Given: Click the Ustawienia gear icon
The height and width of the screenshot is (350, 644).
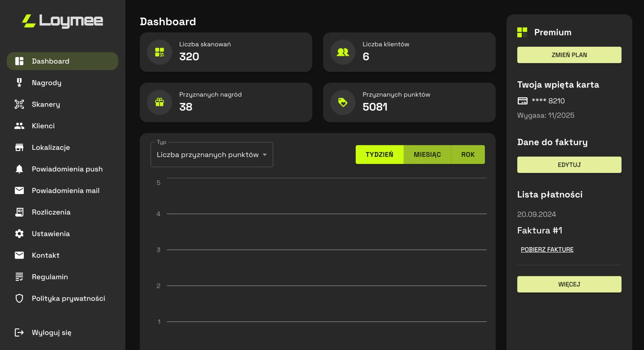Looking at the screenshot, I should [x=19, y=234].
